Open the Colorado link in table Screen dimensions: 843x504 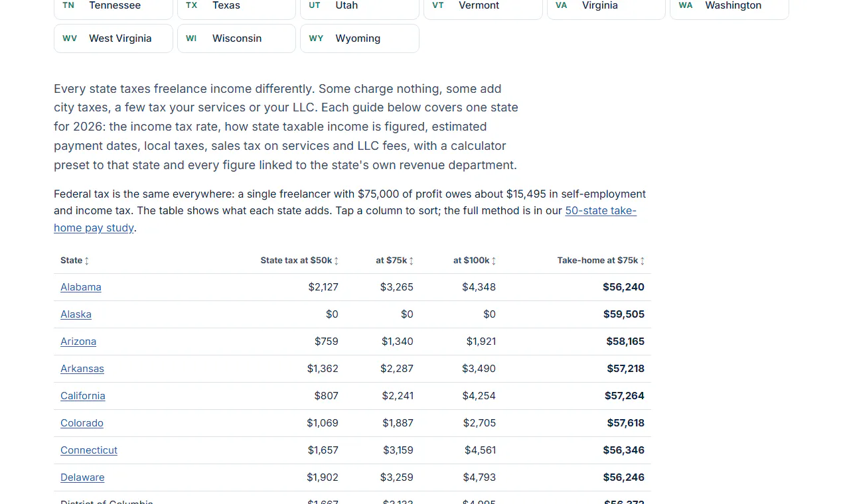pos(82,423)
